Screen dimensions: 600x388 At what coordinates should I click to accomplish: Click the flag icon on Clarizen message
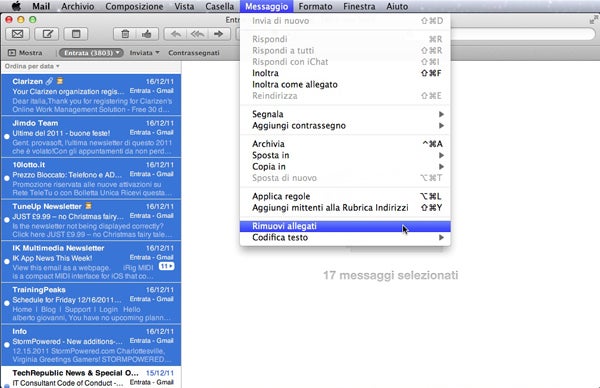point(60,81)
